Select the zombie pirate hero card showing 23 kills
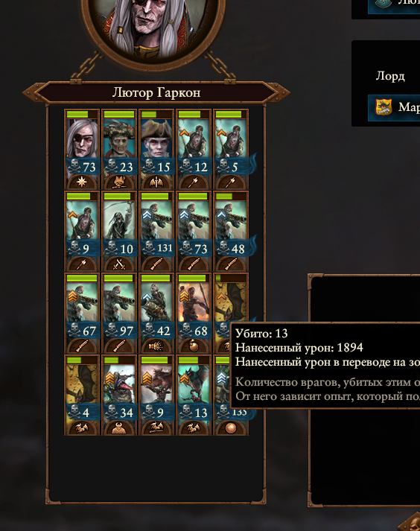Image resolution: width=420 pixels, height=531 pixels. pos(119,149)
